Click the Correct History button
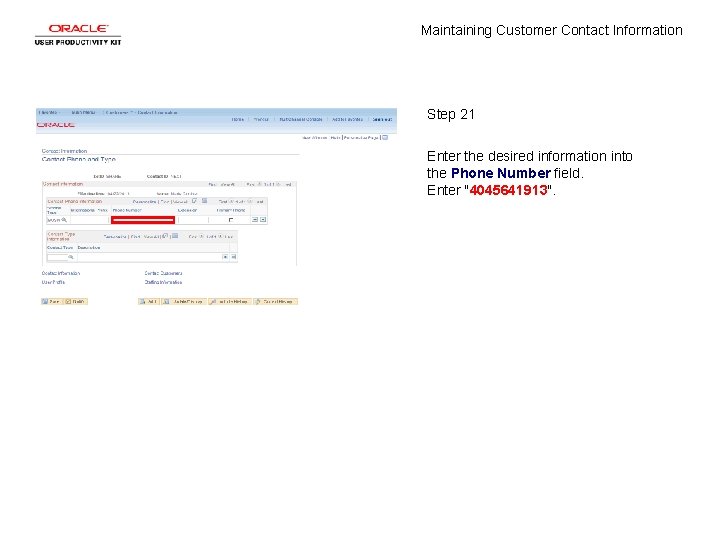This screenshot has width=720, height=540. (276, 302)
